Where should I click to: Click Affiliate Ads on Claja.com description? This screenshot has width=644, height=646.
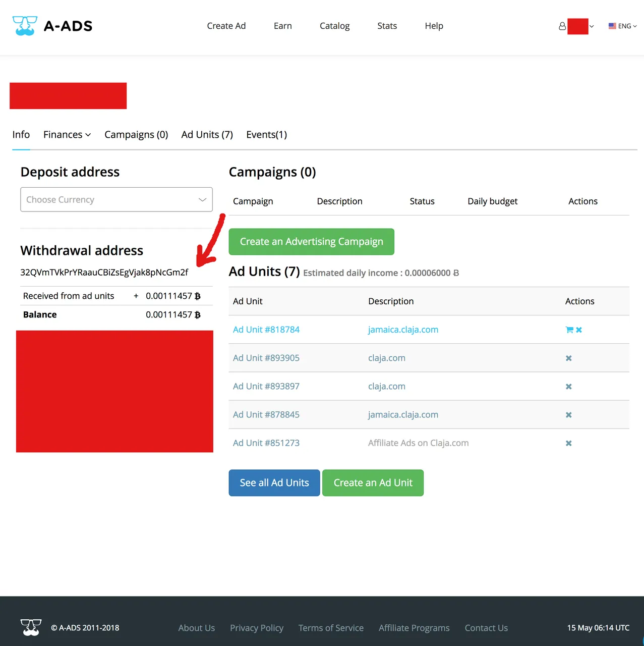pos(419,443)
